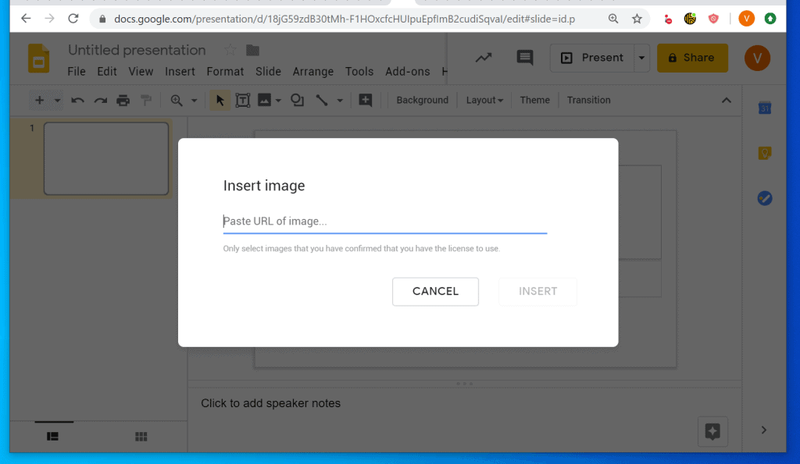Reload the page with refresh icon
Viewport: 800px width, 464px height.
pyautogui.click(x=73, y=18)
